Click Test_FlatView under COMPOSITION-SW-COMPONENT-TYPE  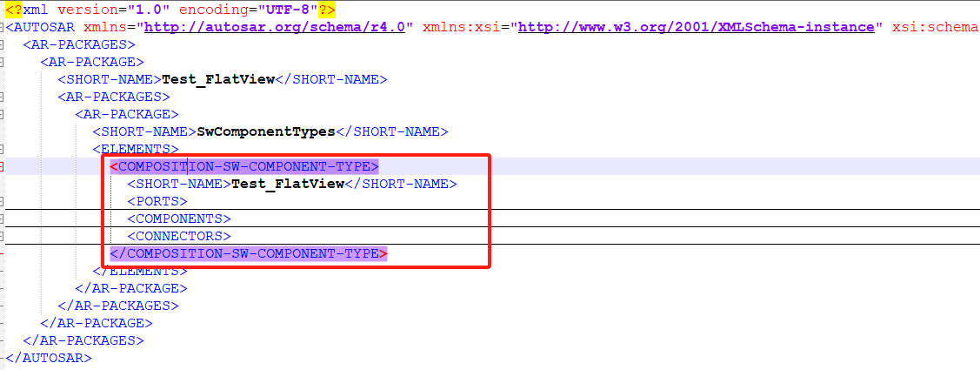click(x=288, y=184)
